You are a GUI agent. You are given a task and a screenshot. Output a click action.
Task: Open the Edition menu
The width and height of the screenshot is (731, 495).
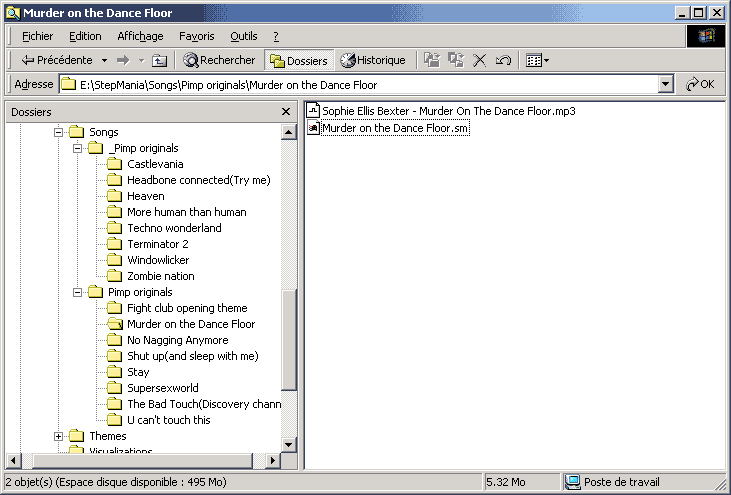click(85, 36)
